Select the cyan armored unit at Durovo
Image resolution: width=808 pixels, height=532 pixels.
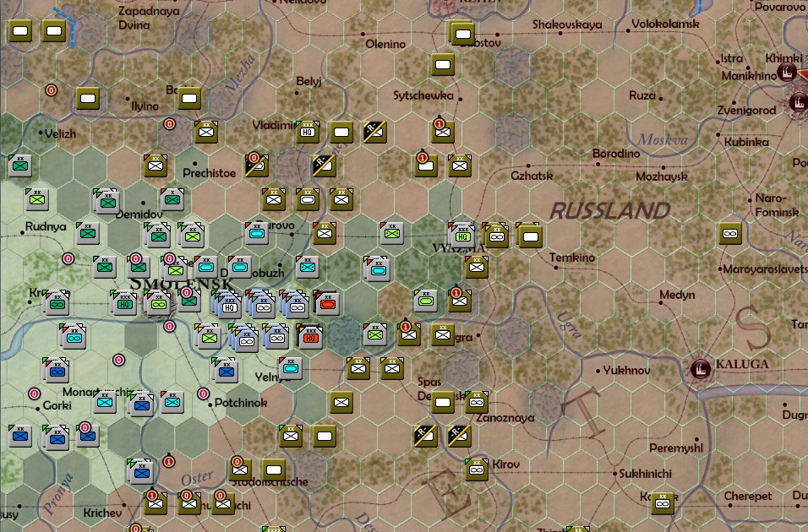(x=256, y=233)
